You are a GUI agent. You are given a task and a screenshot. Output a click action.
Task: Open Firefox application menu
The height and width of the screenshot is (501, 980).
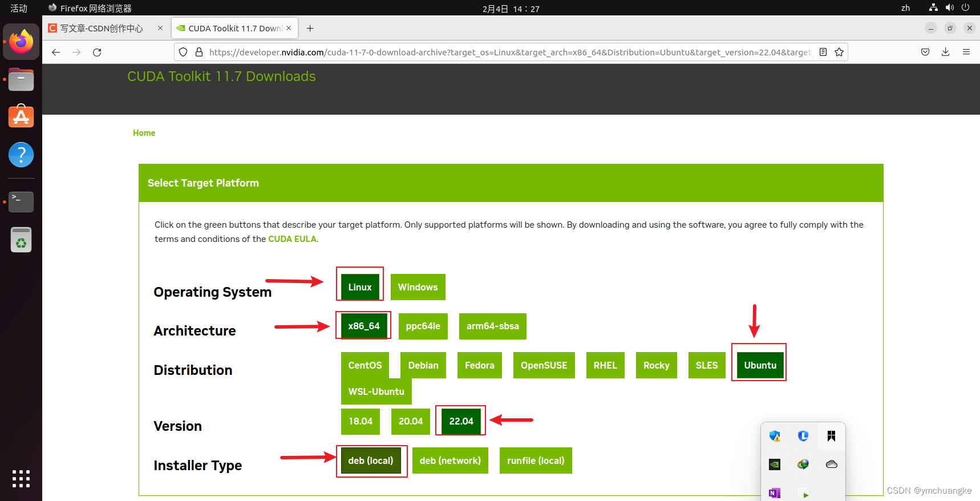(966, 52)
